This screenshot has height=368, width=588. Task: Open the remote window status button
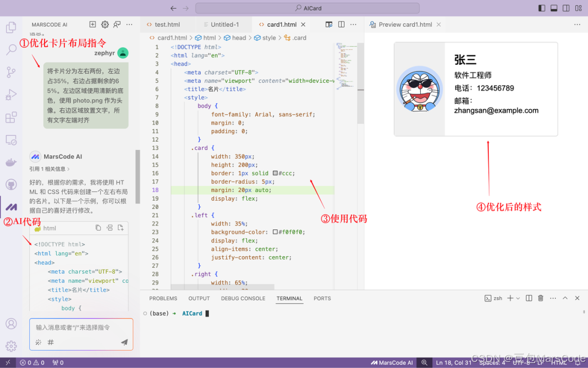coord(8,363)
